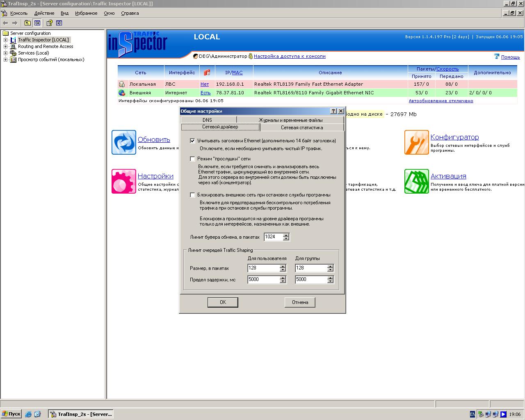
Task: Click the Forward arrow in the console toolbar
Action: 15,23
